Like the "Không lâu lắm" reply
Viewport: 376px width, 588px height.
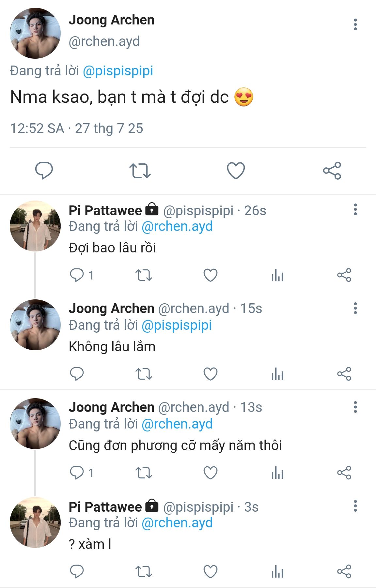[x=211, y=374]
